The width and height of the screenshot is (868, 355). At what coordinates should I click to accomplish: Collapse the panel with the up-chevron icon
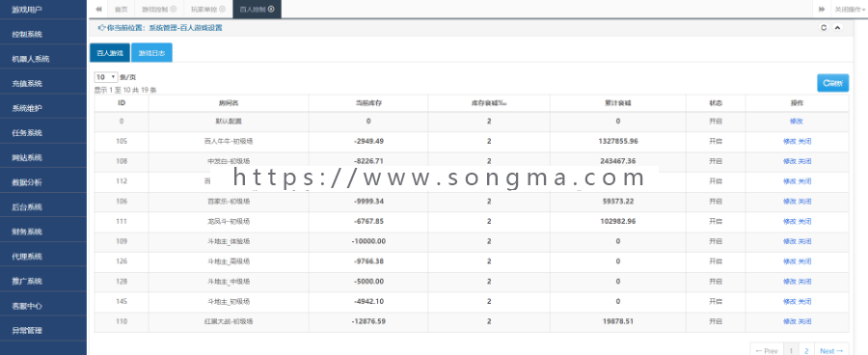pos(837,28)
